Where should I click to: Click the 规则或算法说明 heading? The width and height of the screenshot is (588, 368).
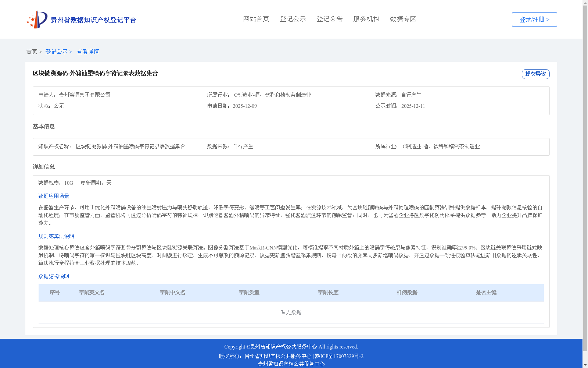[x=56, y=236]
